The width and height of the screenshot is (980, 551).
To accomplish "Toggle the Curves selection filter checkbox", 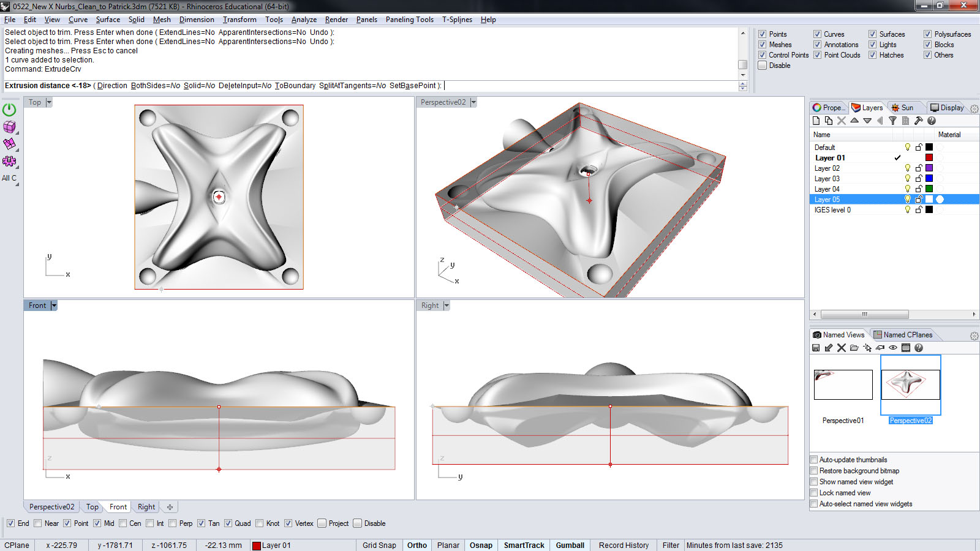I will coord(818,34).
